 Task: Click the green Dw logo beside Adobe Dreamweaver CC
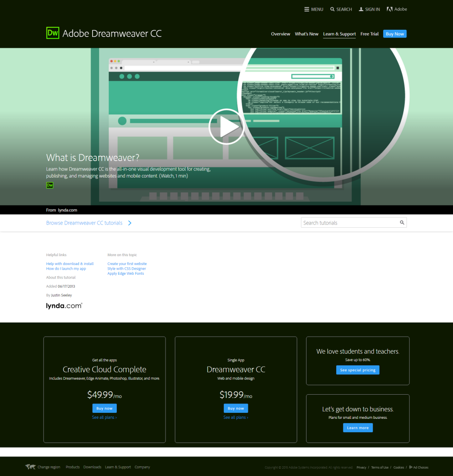(53, 33)
